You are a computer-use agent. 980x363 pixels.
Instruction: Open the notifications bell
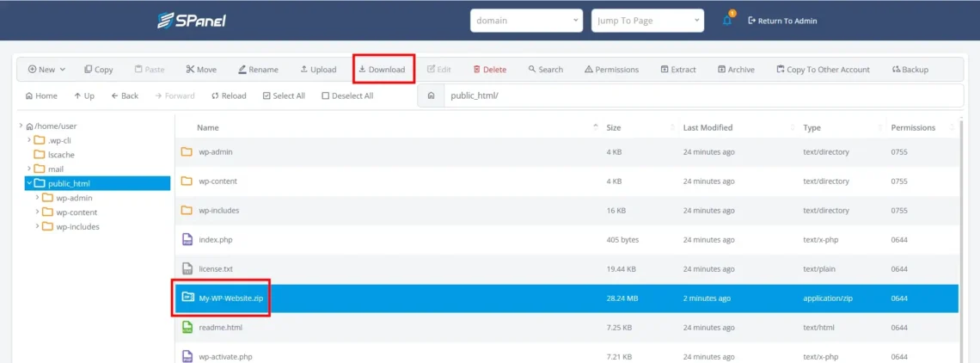[x=727, y=21]
